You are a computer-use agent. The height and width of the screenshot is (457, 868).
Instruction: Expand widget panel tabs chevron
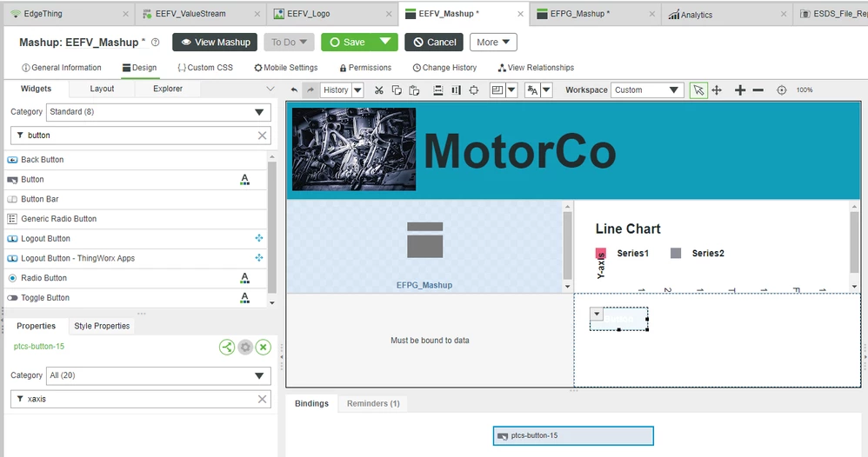point(270,89)
